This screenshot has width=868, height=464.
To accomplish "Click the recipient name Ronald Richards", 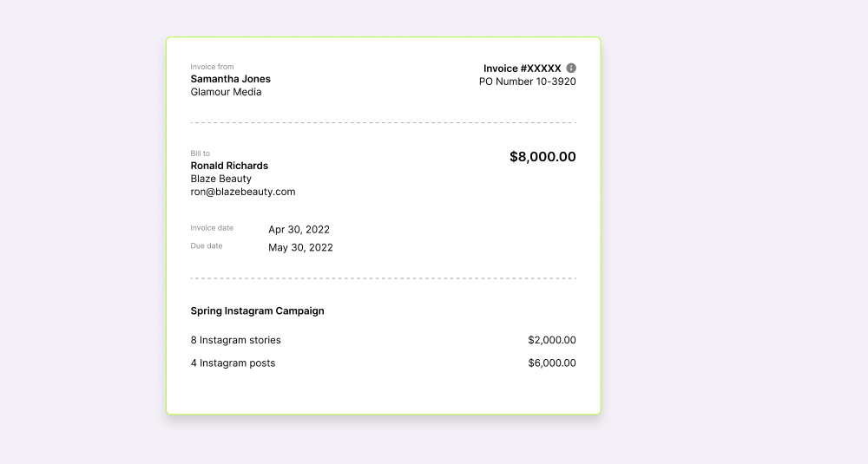I will (229, 166).
